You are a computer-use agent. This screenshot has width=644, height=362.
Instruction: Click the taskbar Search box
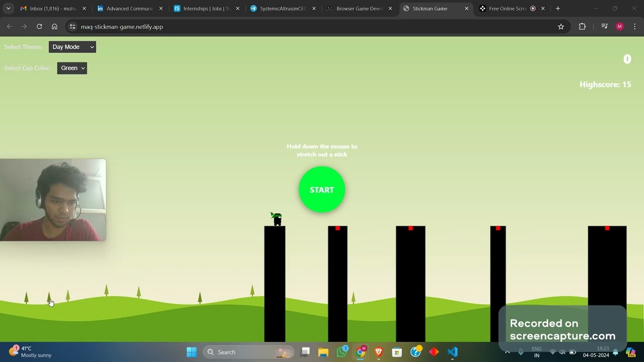pyautogui.click(x=248, y=352)
